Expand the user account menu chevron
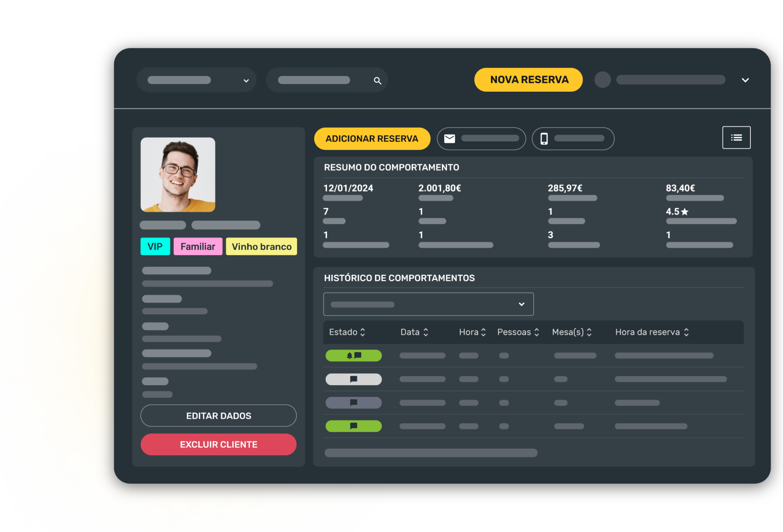This screenshot has width=783, height=532. click(x=745, y=80)
